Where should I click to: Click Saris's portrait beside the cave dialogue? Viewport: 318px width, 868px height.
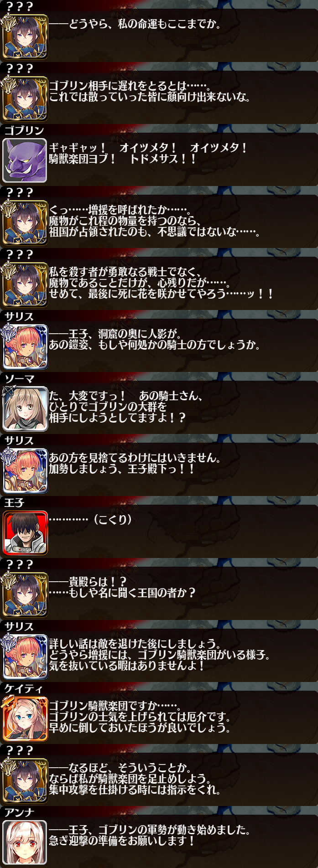pyautogui.click(x=25, y=346)
